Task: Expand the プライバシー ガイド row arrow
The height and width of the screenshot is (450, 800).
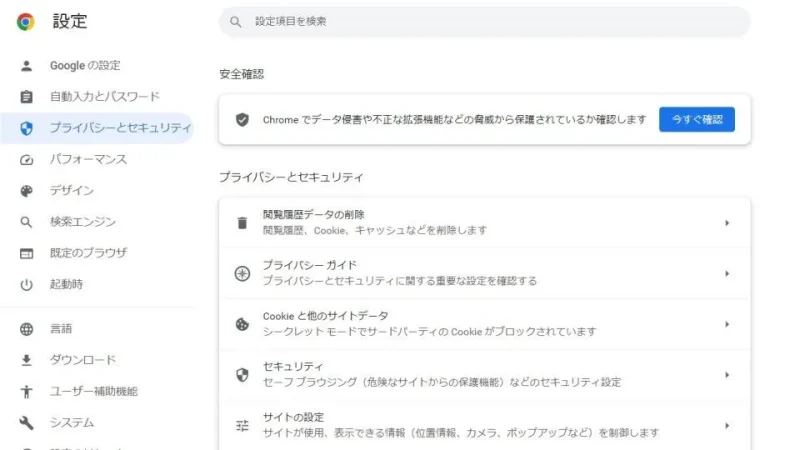Action: click(x=727, y=273)
